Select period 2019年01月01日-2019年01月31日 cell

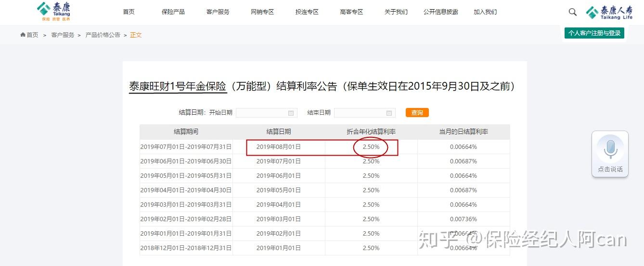click(x=186, y=234)
